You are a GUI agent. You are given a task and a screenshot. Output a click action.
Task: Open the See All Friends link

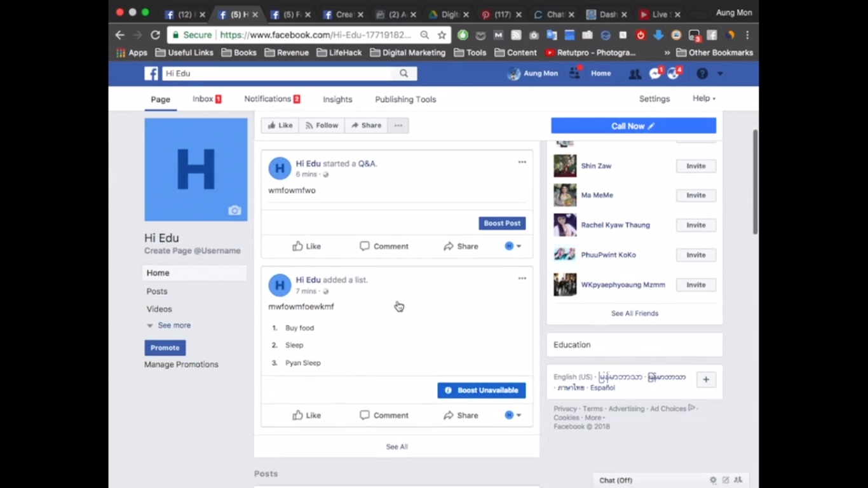point(635,313)
